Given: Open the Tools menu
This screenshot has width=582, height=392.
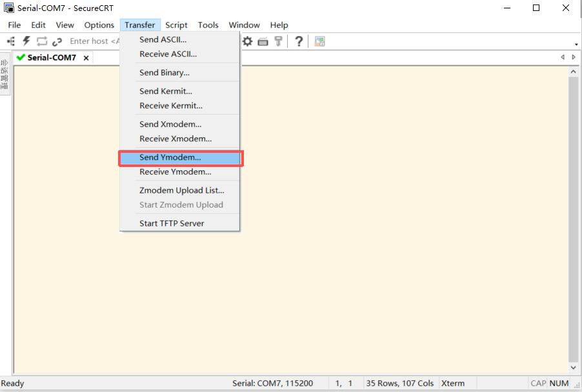Looking at the screenshot, I should click(x=208, y=25).
